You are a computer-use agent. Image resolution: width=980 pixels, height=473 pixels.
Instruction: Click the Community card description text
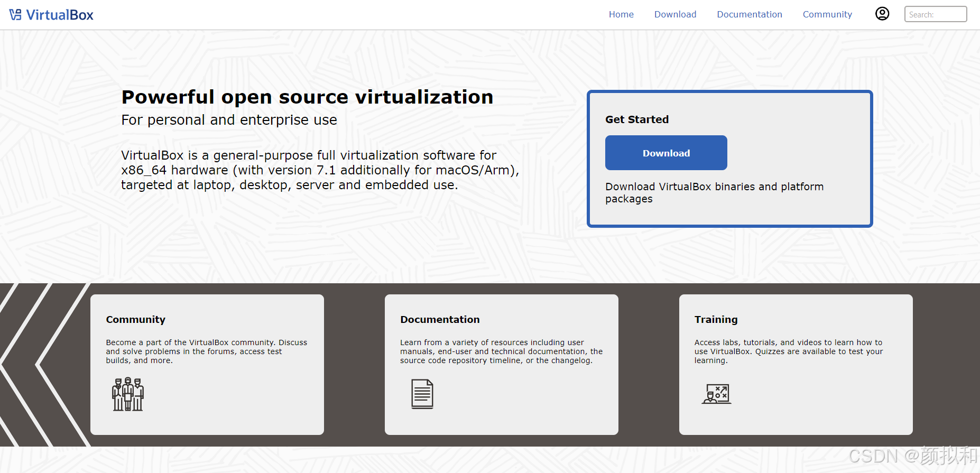pos(207,351)
